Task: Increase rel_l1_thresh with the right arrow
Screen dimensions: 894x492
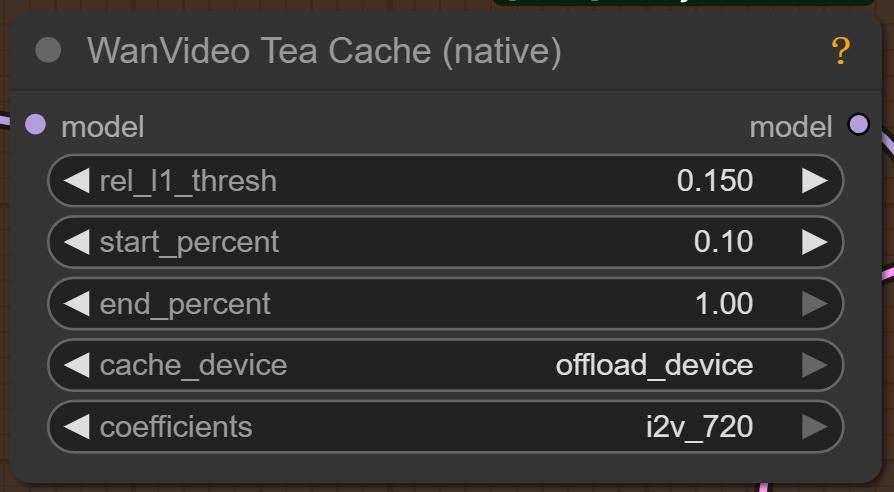Action: 814,181
